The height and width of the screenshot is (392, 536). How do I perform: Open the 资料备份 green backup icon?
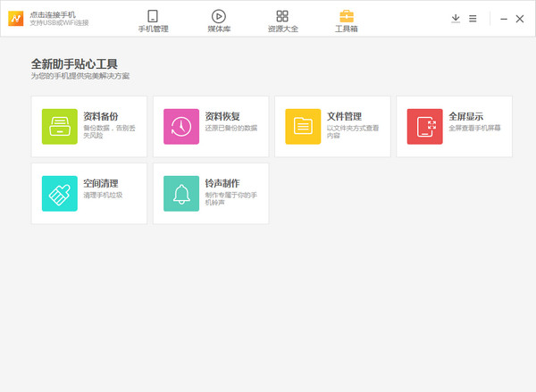pyautogui.click(x=60, y=127)
